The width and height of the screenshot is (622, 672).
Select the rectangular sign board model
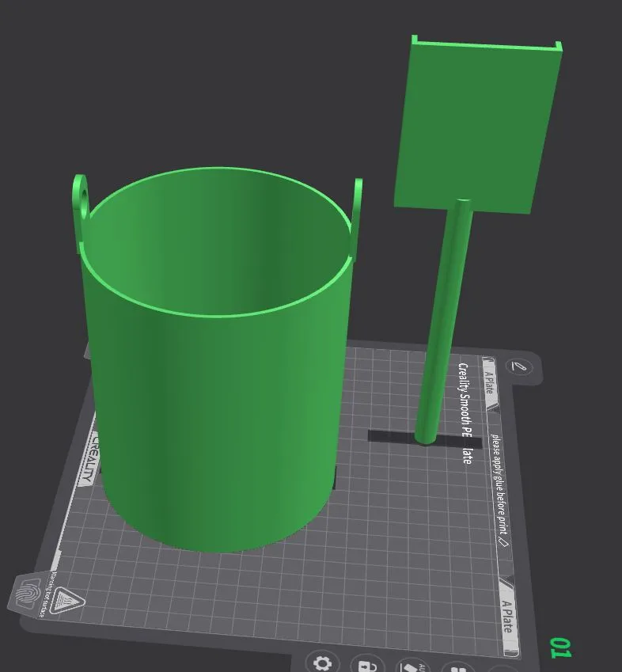tap(478, 124)
